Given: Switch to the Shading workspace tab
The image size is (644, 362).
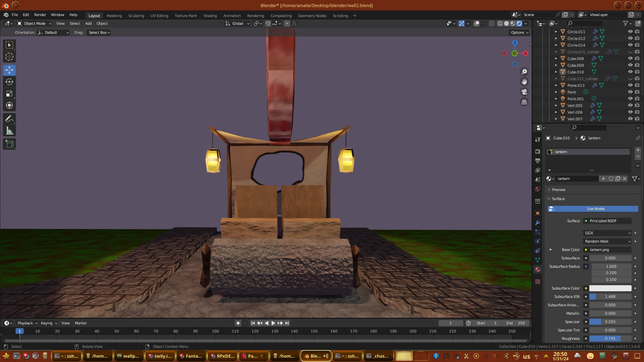Looking at the screenshot, I should (x=210, y=16).
